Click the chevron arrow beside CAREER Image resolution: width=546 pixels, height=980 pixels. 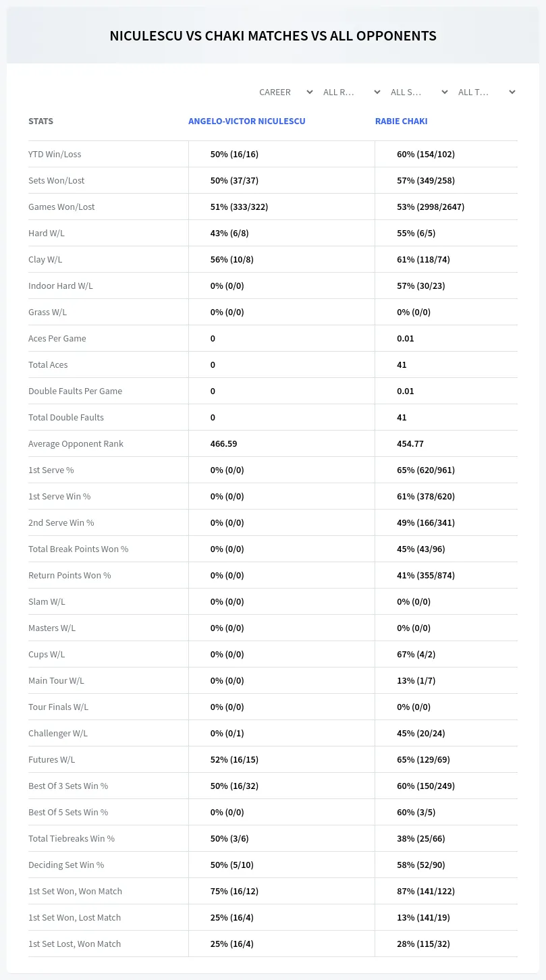[x=309, y=92]
